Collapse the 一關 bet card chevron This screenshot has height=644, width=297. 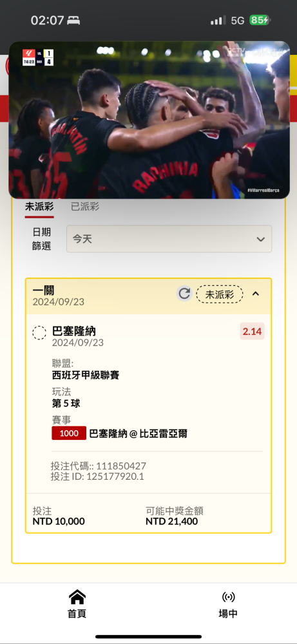pyautogui.click(x=256, y=294)
